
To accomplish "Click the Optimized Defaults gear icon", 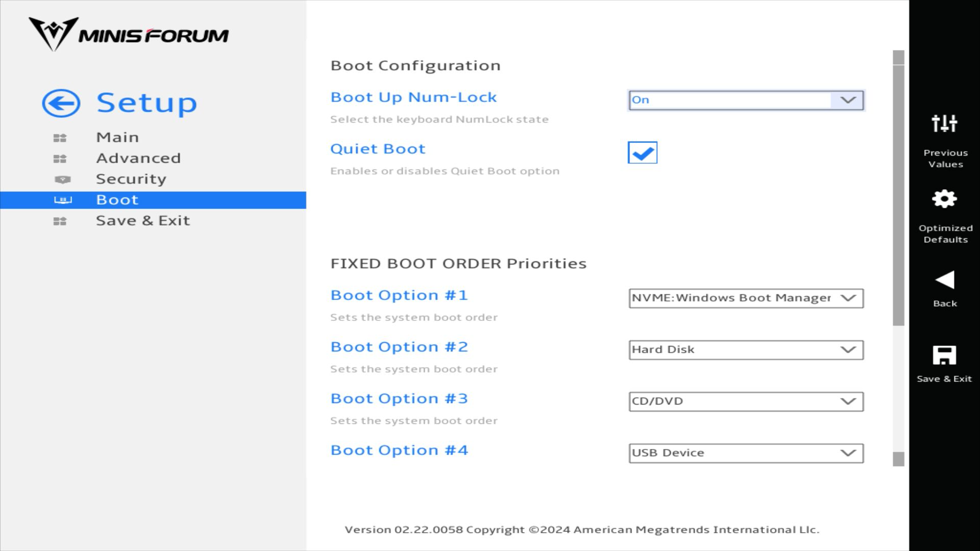I will coord(944,199).
